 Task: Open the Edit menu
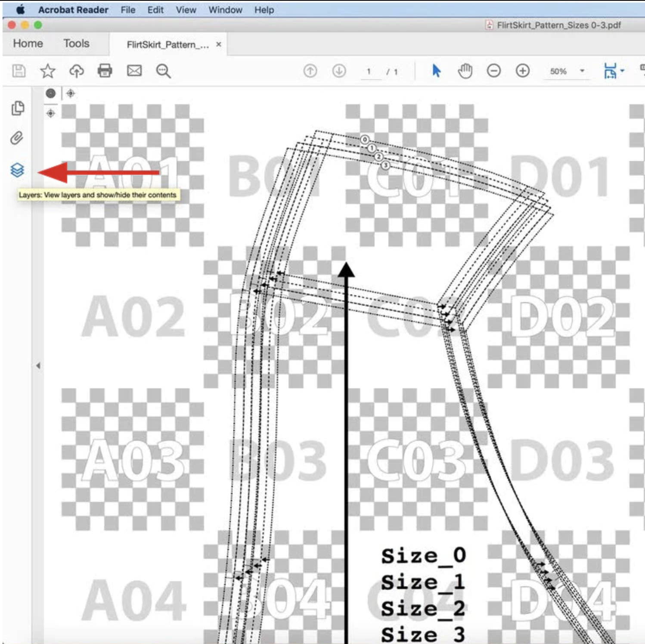coord(155,9)
